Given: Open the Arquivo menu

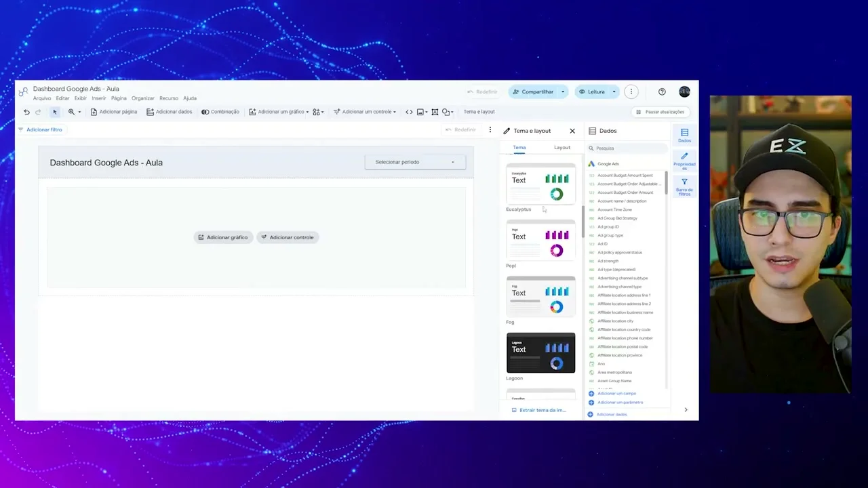Looking at the screenshot, I should [42, 98].
